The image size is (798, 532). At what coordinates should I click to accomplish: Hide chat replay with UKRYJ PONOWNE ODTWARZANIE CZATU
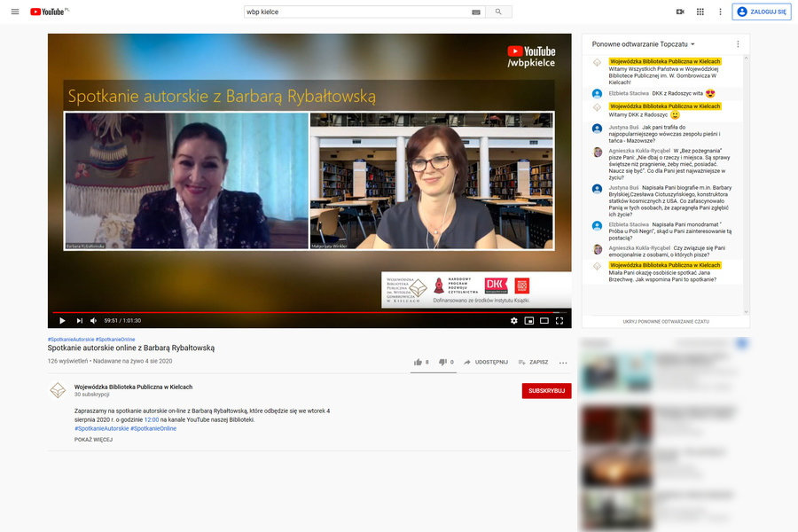pyautogui.click(x=666, y=321)
